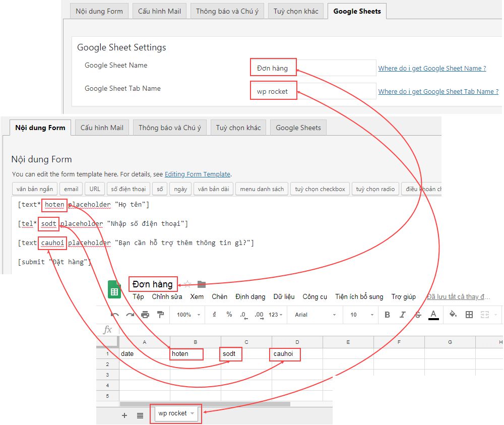
Task: Toggle bold formatting in Sheets
Action: (x=387, y=315)
